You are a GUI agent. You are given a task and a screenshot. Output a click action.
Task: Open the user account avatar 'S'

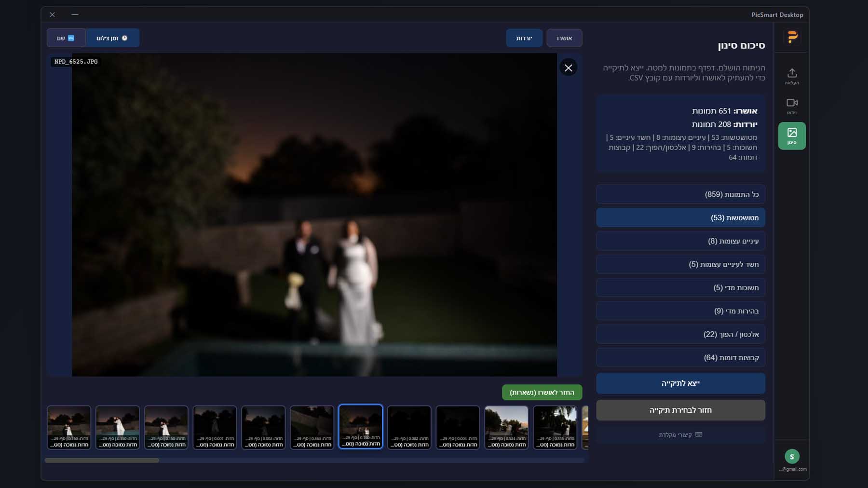pos(792,456)
